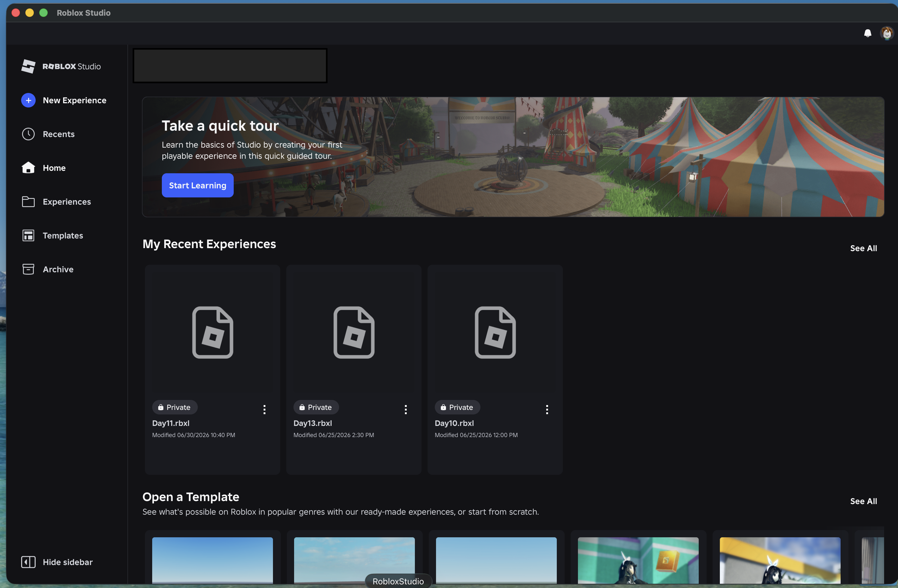Click the Roblox Studio logo in sidebar

pyautogui.click(x=61, y=66)
